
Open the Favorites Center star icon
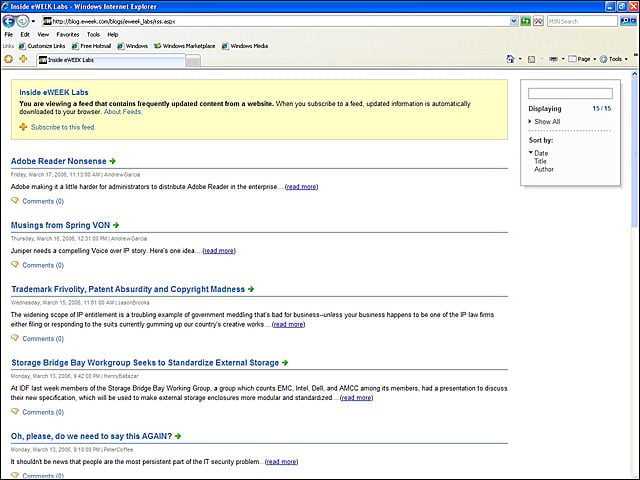(9, 59)
